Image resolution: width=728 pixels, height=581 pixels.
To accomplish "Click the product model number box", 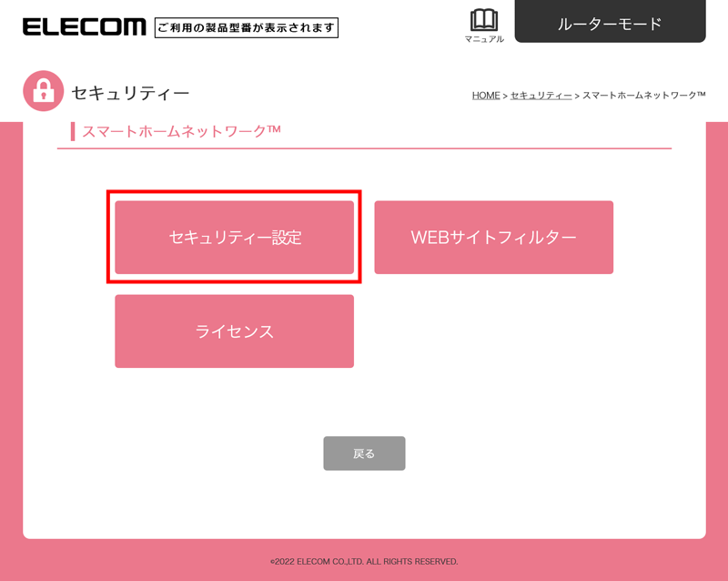I will [x=247, y=27].
